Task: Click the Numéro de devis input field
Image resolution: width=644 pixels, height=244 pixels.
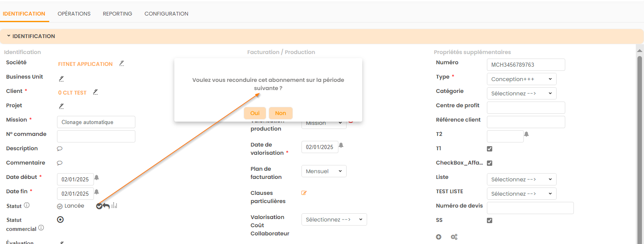Action: click(530, 208)
